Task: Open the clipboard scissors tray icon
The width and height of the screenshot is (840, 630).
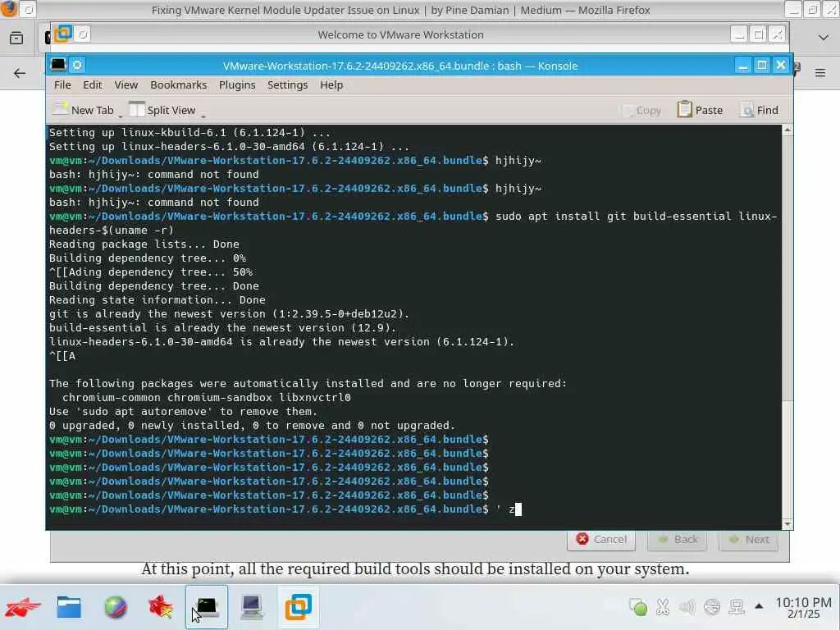Action: pos(663,607)
